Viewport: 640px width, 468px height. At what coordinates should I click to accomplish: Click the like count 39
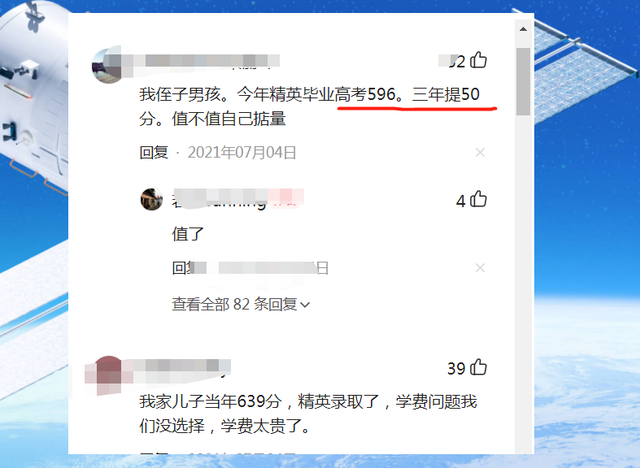pyautogui.click(x=456, y=368)
